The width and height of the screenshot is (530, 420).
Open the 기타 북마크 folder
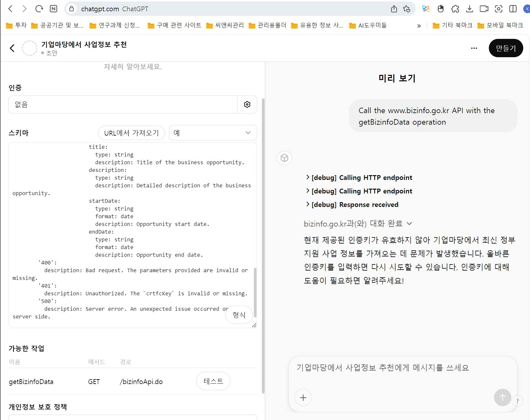tap(453, 25)
